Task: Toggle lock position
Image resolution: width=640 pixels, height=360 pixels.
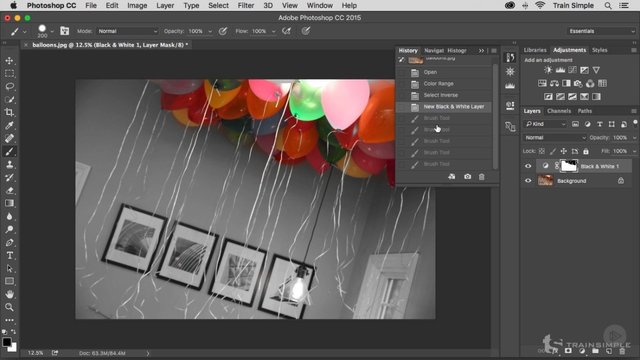Action: coord(564,151)
